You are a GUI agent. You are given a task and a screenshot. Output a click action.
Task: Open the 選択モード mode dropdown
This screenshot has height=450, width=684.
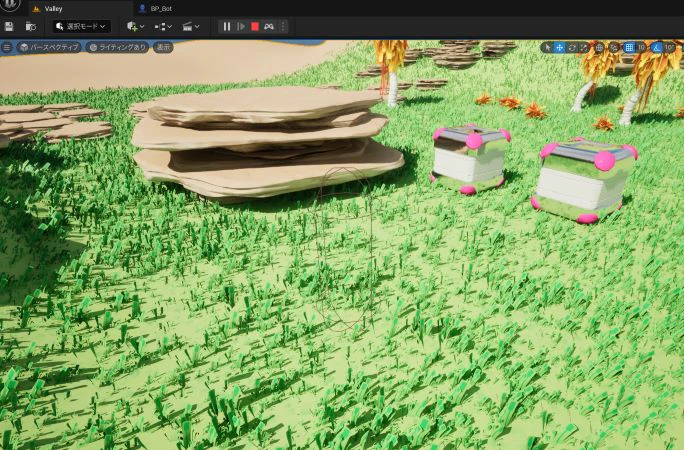click(82, 27)
